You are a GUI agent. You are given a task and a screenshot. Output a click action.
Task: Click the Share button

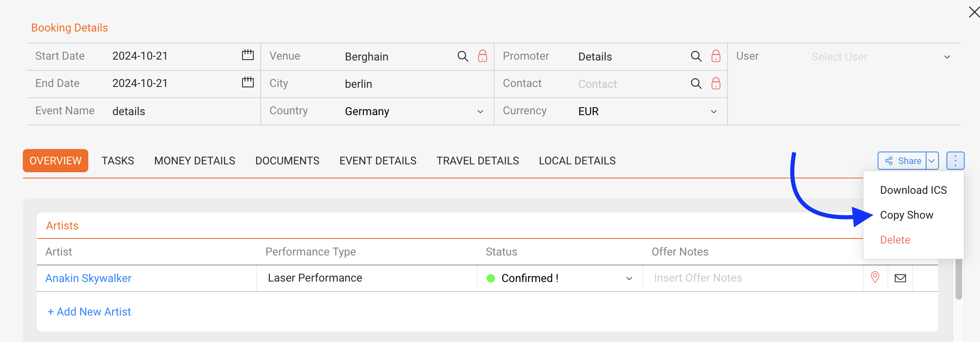tap(902, 161)
